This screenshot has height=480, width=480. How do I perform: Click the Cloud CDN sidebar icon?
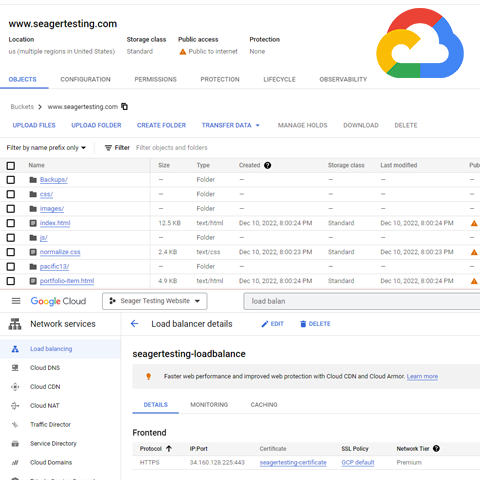tap(15, 387)
